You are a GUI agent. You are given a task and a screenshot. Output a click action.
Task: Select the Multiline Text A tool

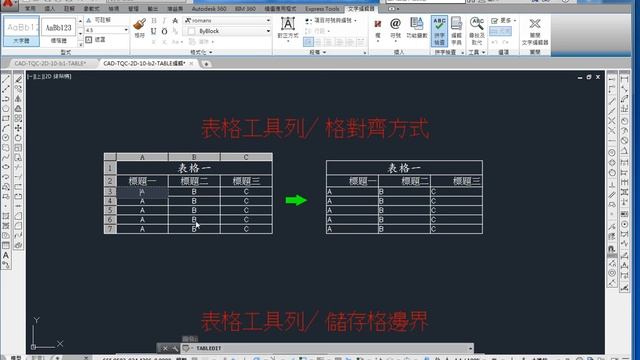[x=6, y=255]
